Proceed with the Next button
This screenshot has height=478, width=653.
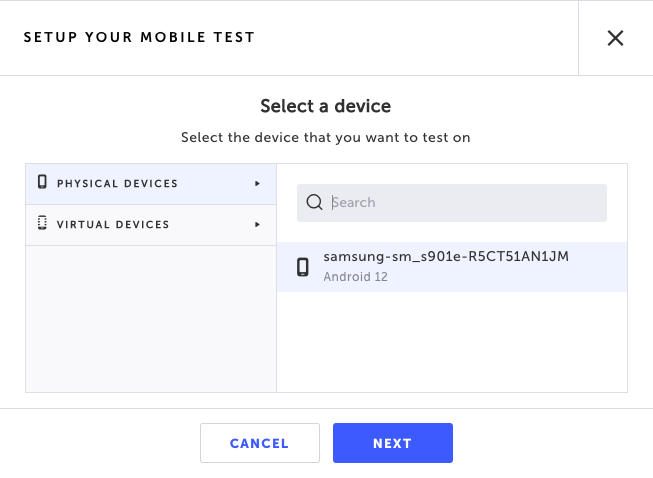point(392,443)
